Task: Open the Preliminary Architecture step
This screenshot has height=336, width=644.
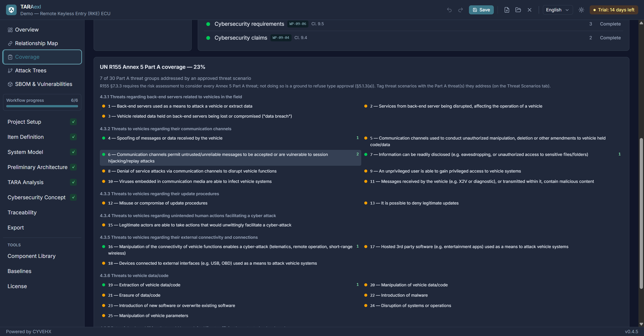Action: point(42,167)
